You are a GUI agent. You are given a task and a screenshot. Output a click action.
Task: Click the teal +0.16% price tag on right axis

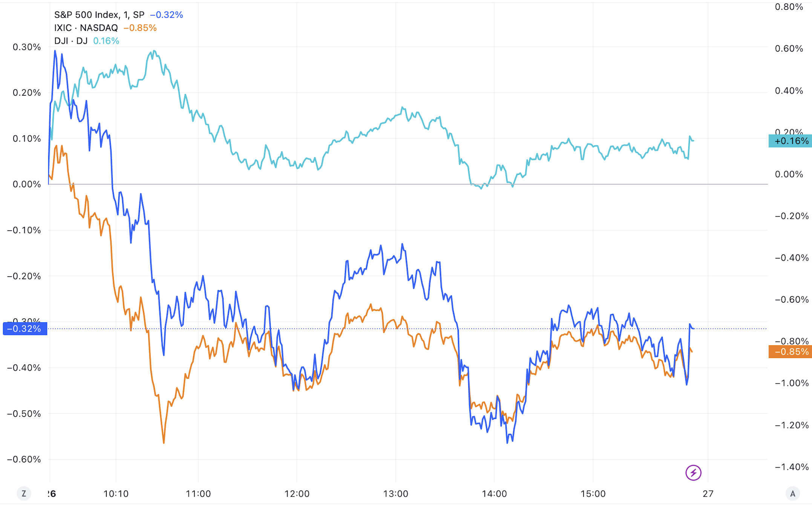[790, 141]
